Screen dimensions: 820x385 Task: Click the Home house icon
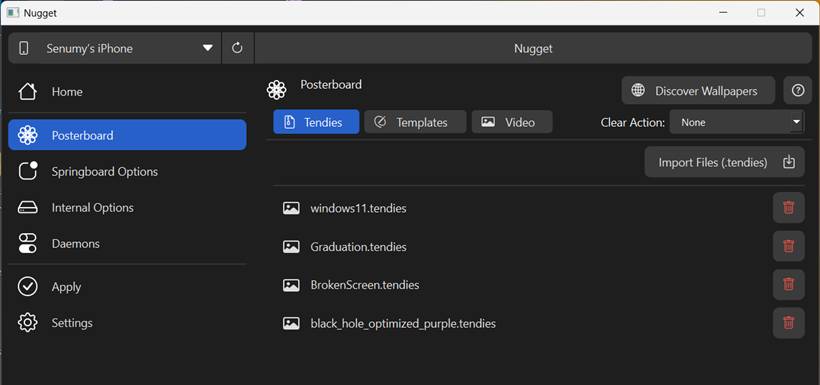click(27, 92)
